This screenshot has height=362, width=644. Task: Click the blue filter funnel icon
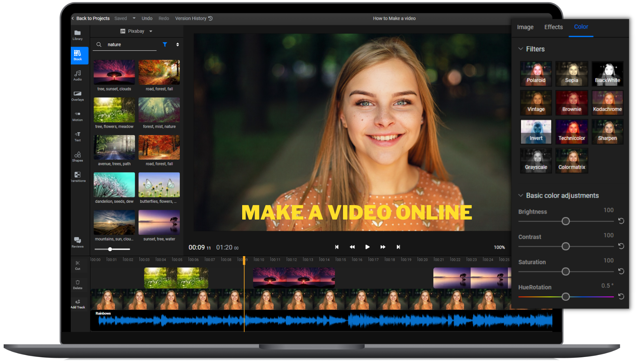tap(165, 44)
